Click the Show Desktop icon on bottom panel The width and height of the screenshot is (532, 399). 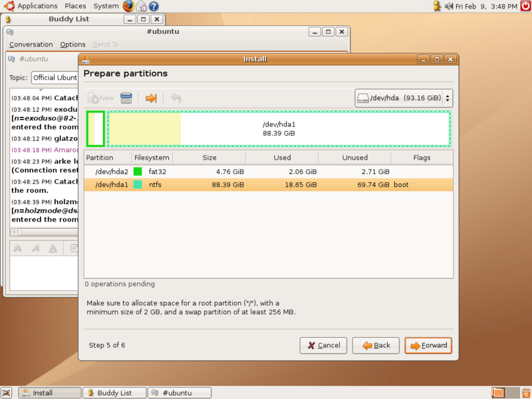tap(7, 393)
